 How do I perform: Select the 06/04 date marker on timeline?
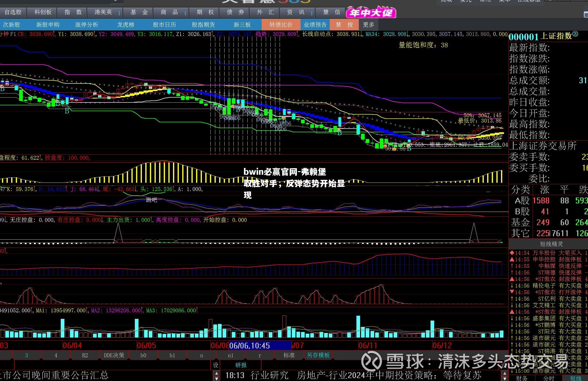click(x=72, y=345)
